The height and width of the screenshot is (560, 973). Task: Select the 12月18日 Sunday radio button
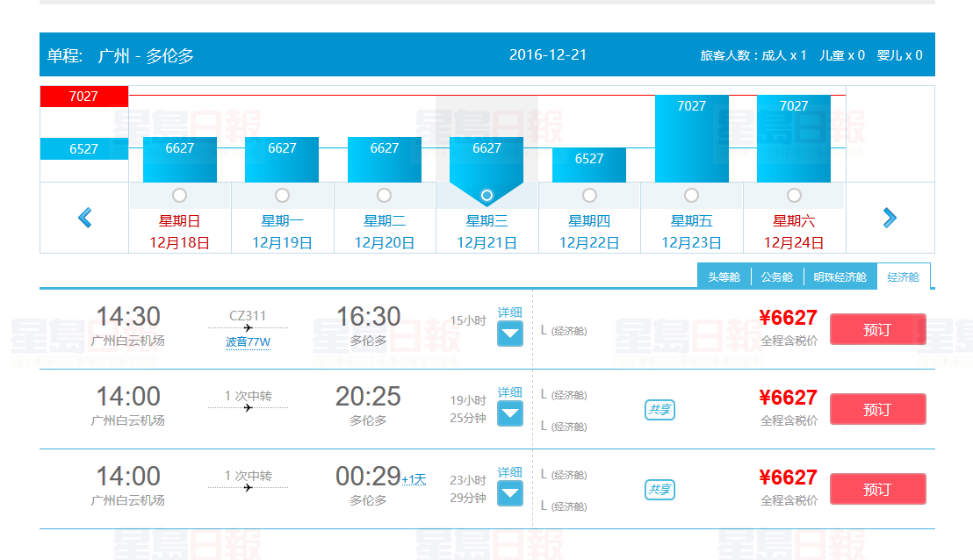click(180, 195)
